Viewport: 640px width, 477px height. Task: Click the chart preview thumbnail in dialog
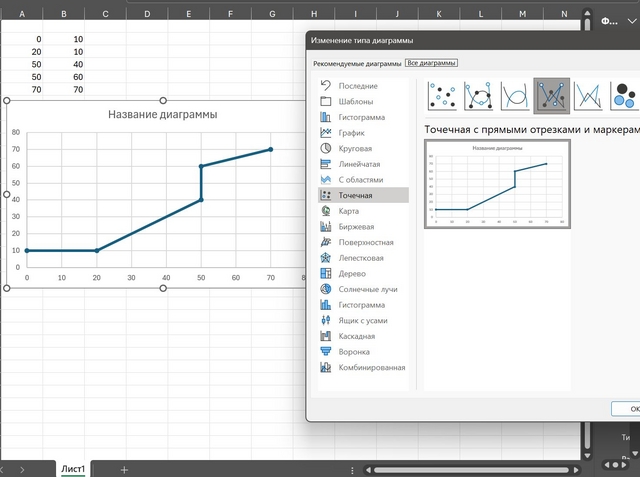click(497, 184)
